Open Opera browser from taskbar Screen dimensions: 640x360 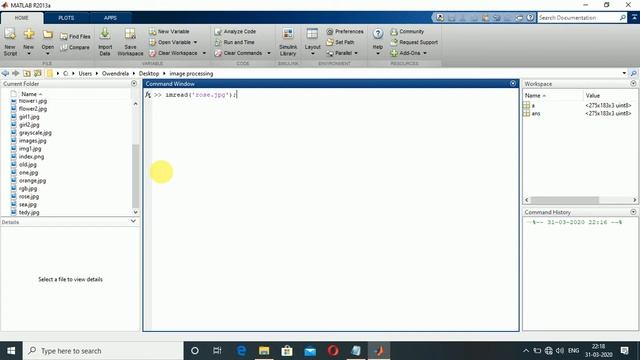coord(333,351)
